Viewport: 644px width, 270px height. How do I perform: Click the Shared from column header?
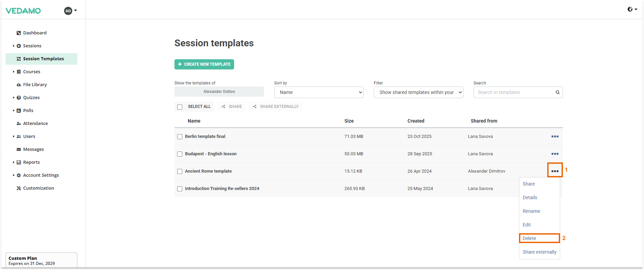point(484,121)
